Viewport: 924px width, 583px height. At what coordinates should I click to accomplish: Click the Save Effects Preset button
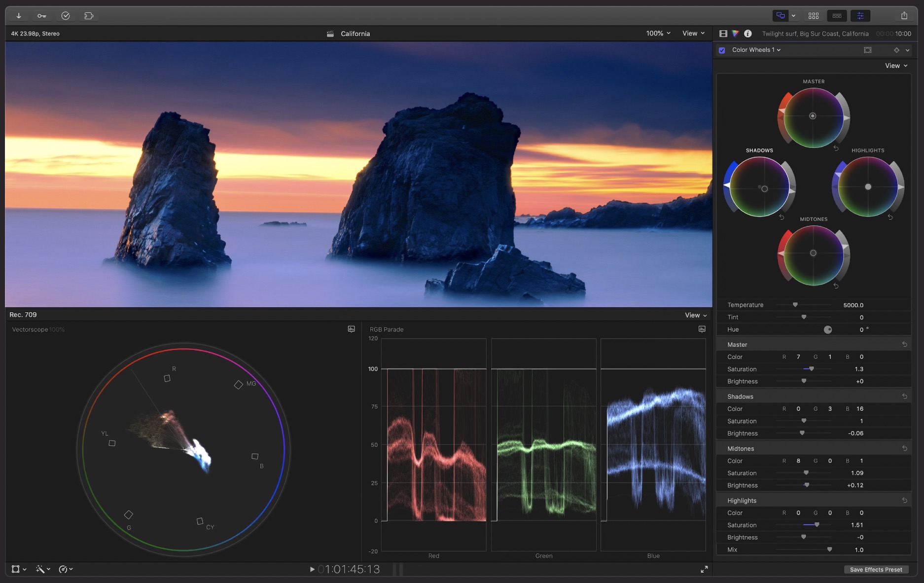coord(876,569)
